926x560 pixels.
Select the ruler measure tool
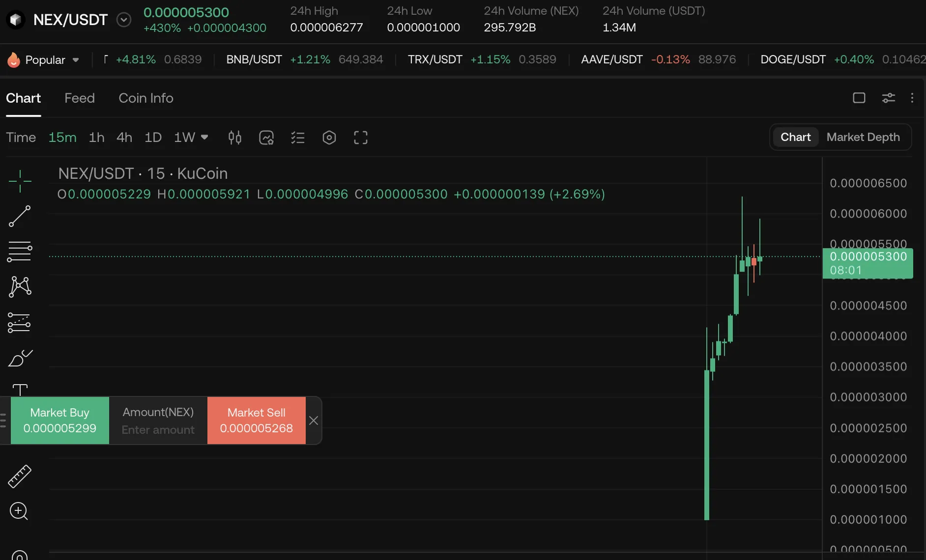point(20,476)
